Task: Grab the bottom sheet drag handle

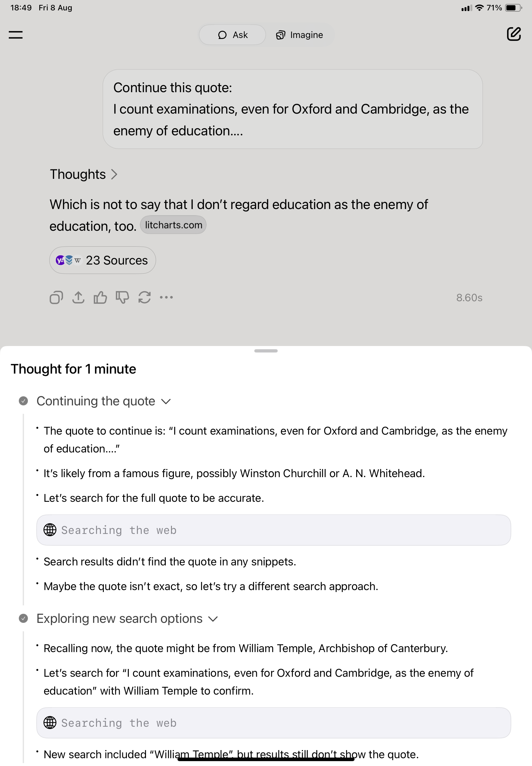Action: click(x=266, y=351)
